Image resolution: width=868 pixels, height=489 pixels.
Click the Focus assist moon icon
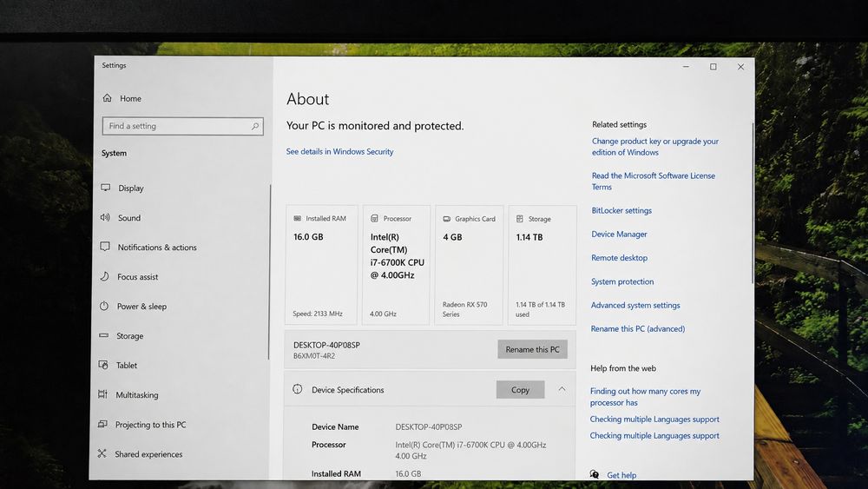coord(105,276)
